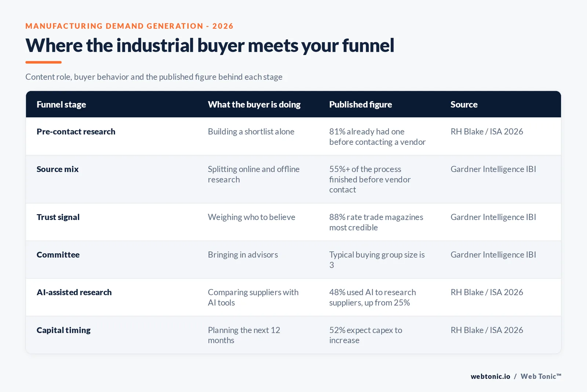Click 'RH Blake / ISA 2026' in AI-assisted row
Image resolution: width=587 pixels, height=392 pixels.
(486, 292)
